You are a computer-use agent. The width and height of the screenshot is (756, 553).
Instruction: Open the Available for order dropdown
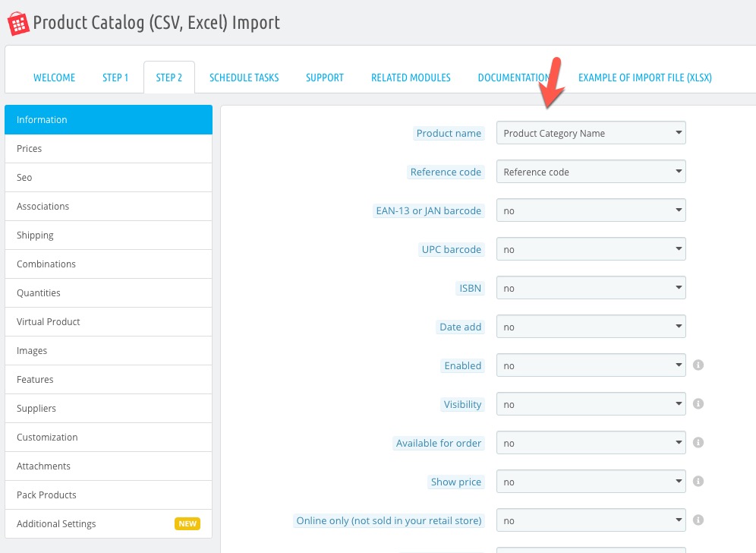click(591, 443)
